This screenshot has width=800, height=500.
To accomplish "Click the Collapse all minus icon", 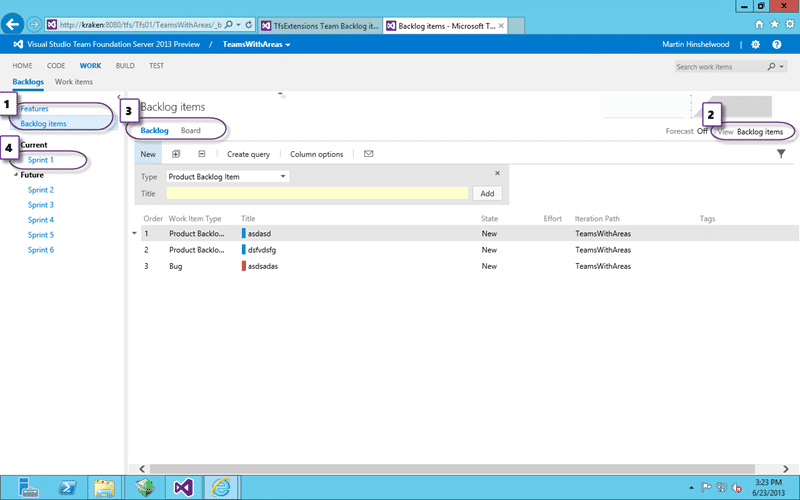I will (202, 154).
